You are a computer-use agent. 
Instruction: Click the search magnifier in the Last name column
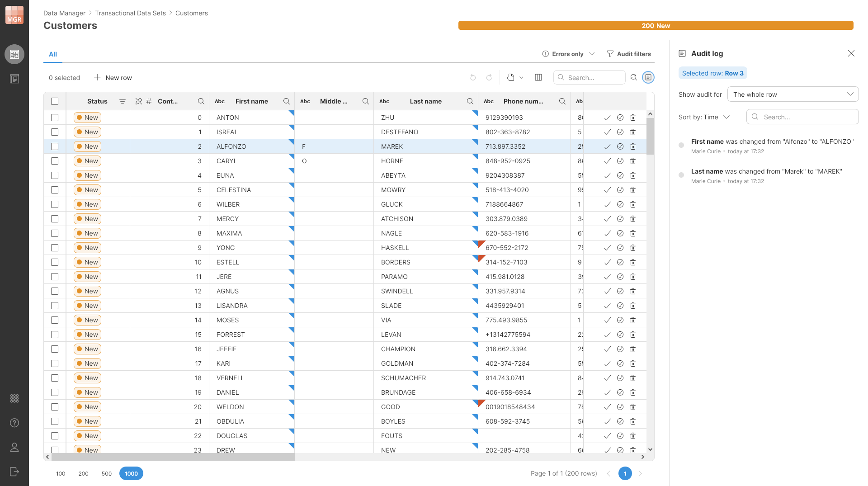pos(470,101)
